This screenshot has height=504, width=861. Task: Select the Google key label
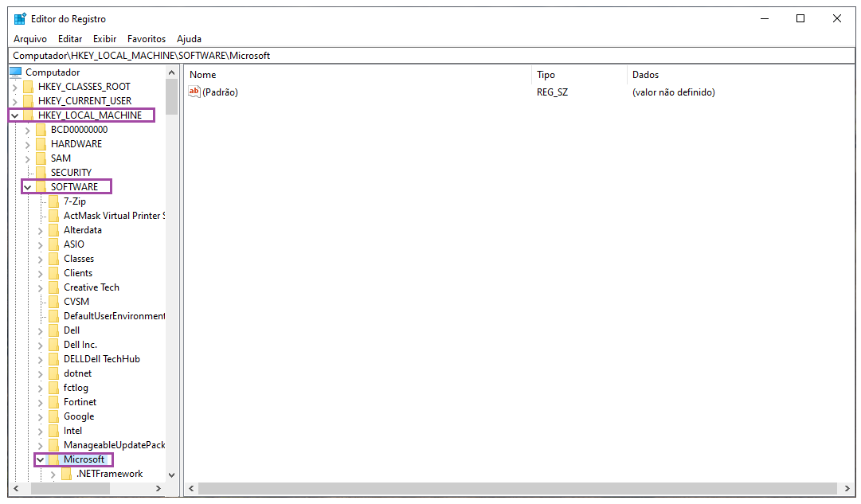(x=79, y=416)
